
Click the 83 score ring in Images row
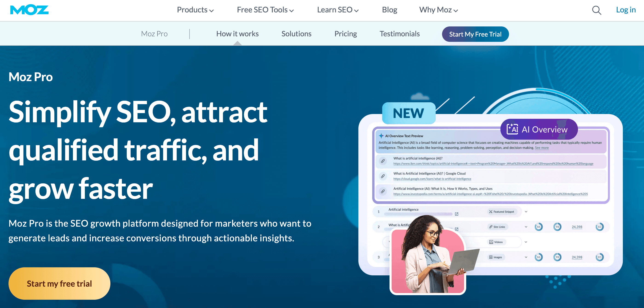tap(600, 257)
